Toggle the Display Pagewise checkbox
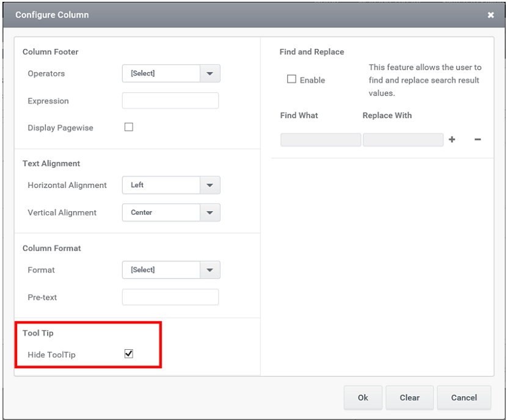Image resolution: width=507 pixels, height=420 pixels. (129, 127)
